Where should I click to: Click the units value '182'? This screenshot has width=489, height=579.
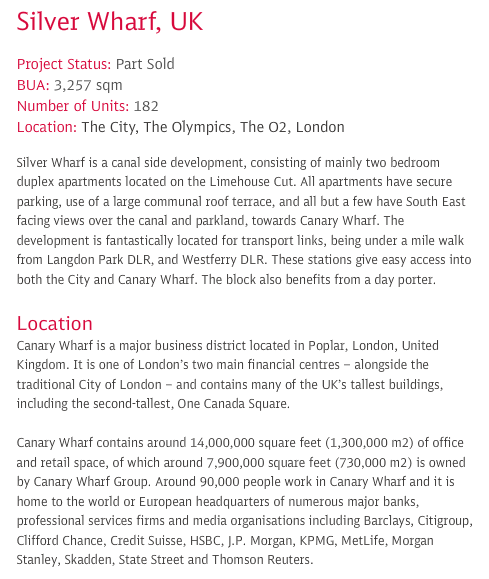coord(146,106)
